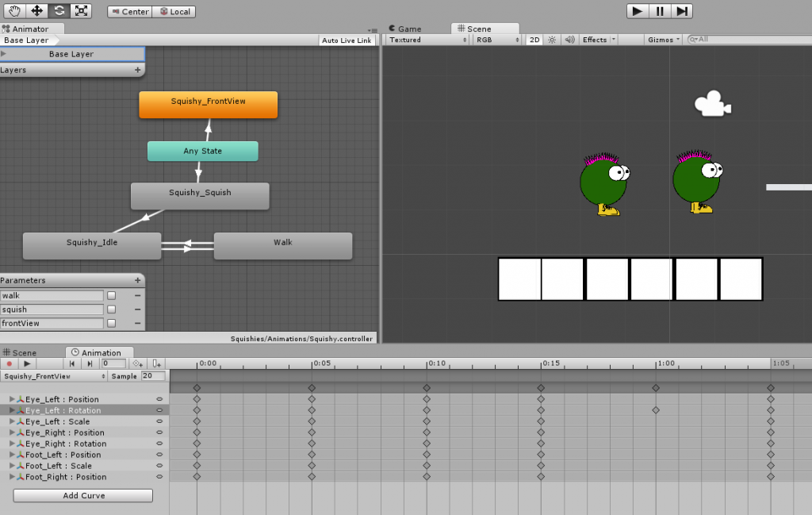
Task: Toggle Scene view lighting
Action: click(x=550, y=39)
